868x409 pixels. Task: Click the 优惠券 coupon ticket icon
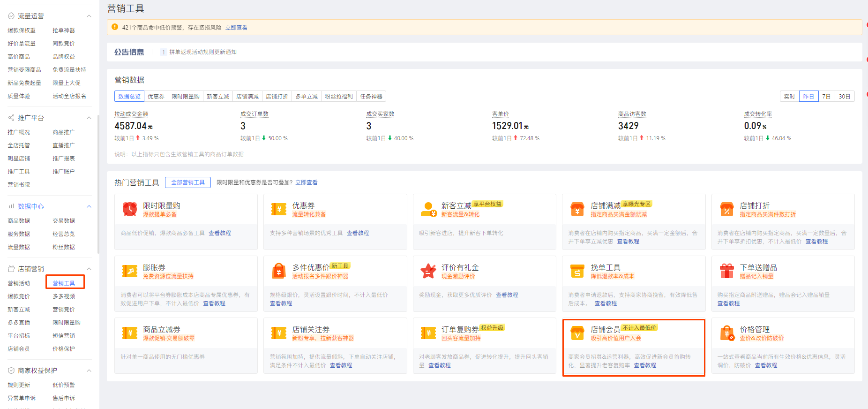[x=279, y=209]
